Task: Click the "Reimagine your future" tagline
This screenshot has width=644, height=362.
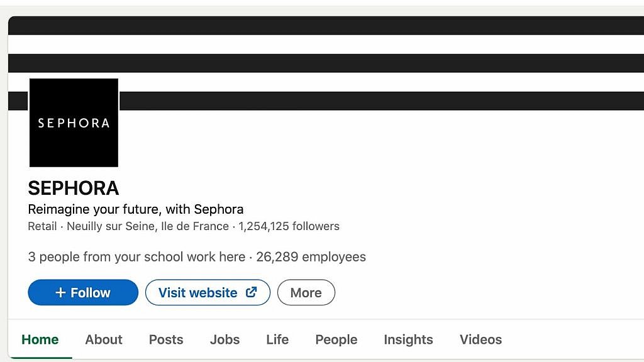Action: tap(135, 209)
